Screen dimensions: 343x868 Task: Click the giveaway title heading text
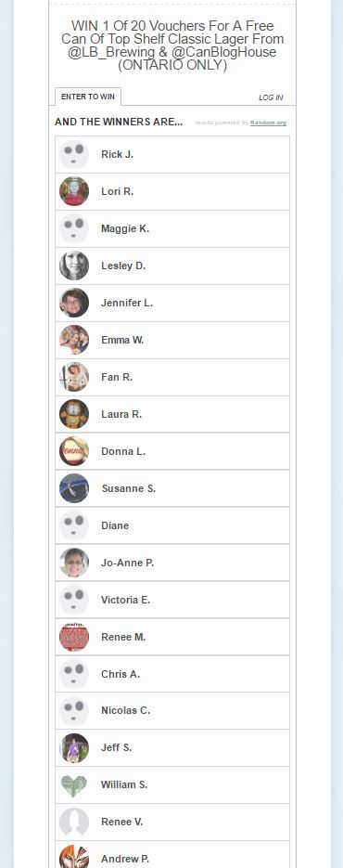[x=172, y=45]
